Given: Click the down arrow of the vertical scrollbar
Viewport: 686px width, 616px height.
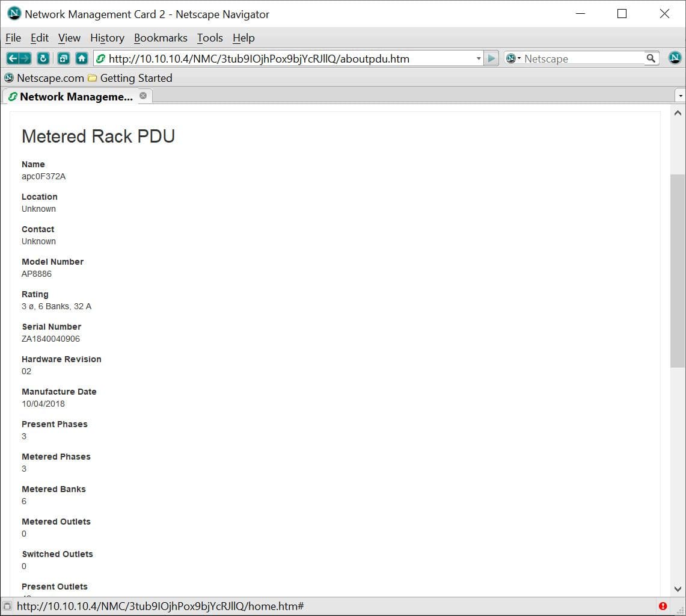Looking at the screenshot, I should coord(678,589).
